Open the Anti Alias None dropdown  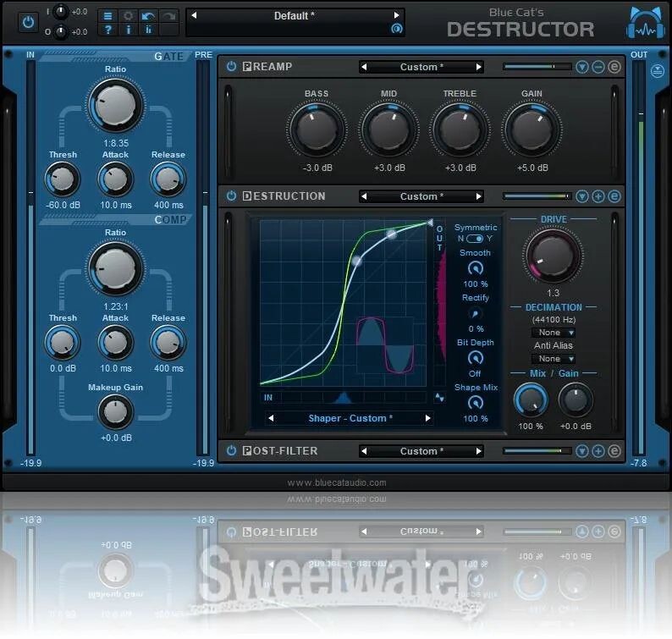point(554,359)
